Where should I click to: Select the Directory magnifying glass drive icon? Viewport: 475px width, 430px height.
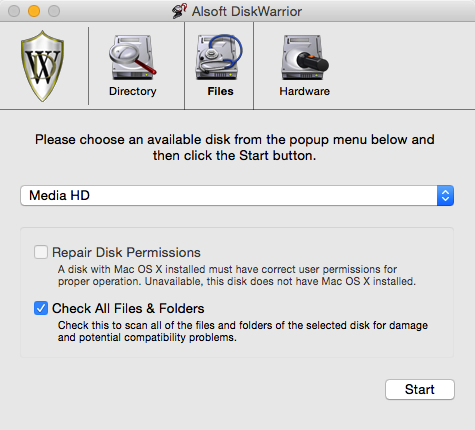(x=133, y=57)
